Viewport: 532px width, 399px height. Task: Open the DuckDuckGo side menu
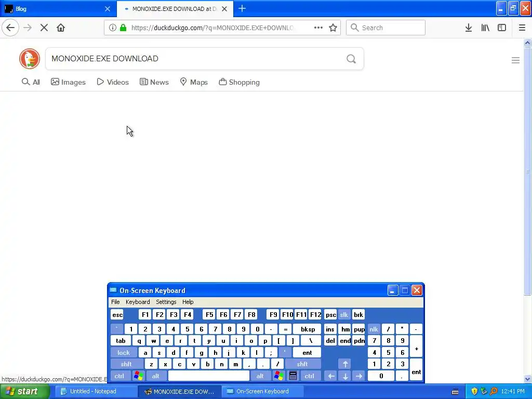515,60
